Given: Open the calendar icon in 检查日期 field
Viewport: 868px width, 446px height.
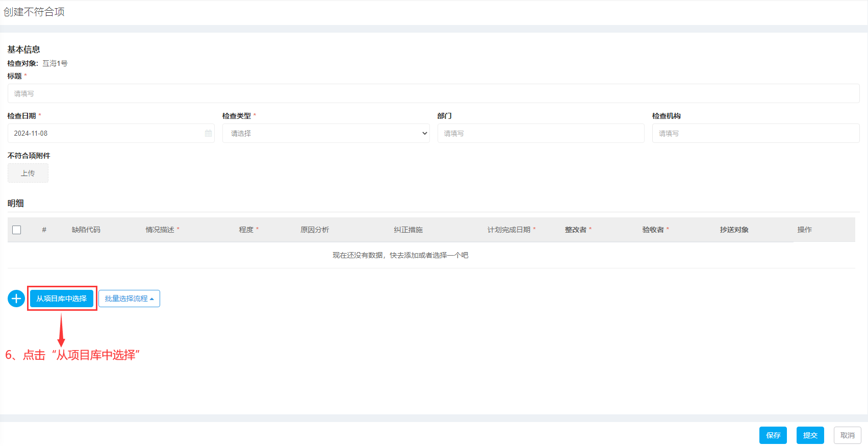Looking at the screenshot, I should (208, 133).
